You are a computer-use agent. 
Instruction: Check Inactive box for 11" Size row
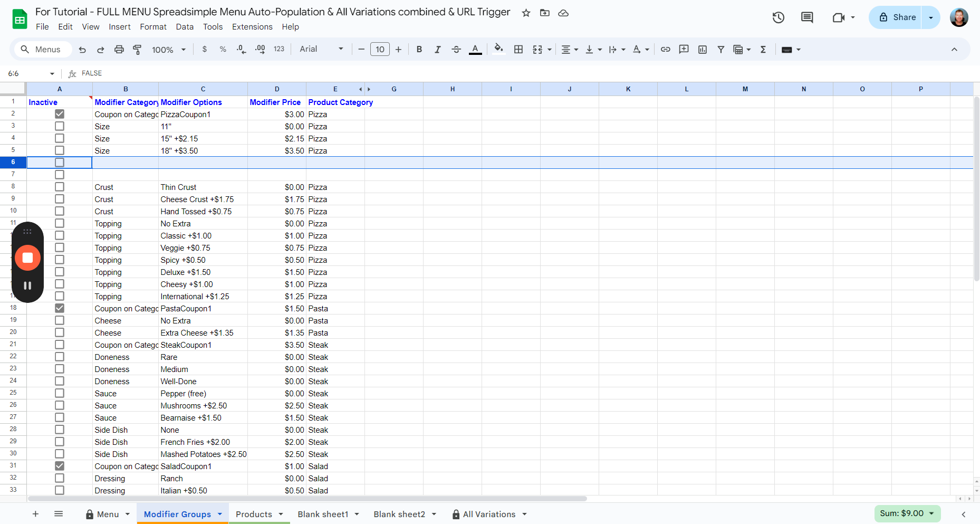[60, 126]
